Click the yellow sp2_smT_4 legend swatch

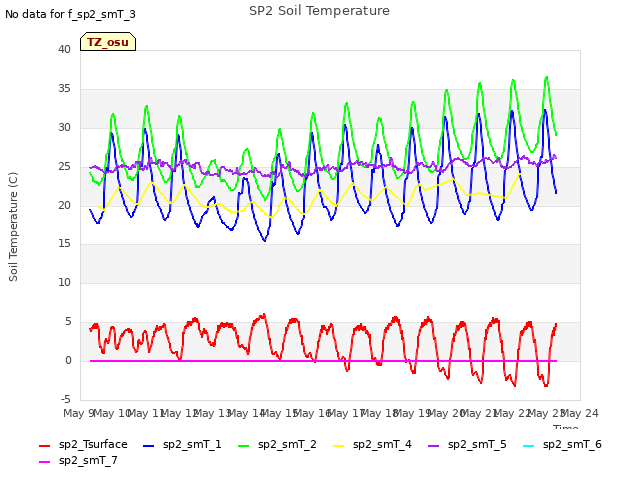coord(338,446)
